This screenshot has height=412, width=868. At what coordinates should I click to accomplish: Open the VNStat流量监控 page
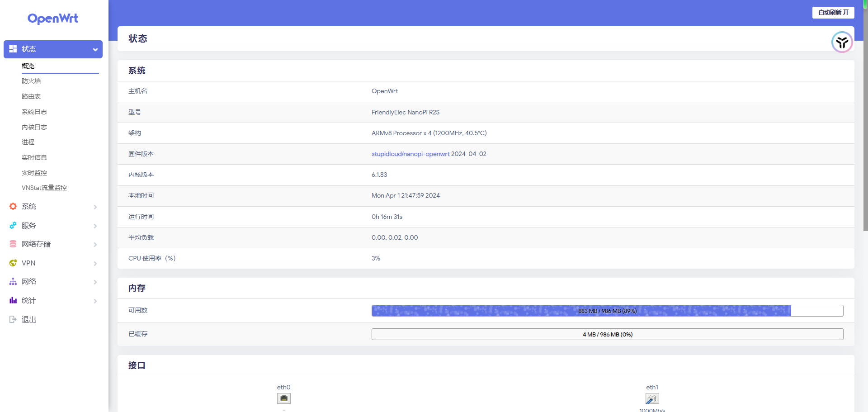pyautogui.click(x=44, y=188)
